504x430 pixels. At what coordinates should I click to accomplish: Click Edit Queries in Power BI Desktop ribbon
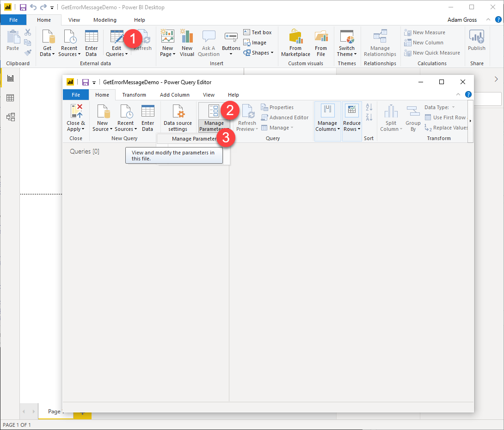click(117, 43)
